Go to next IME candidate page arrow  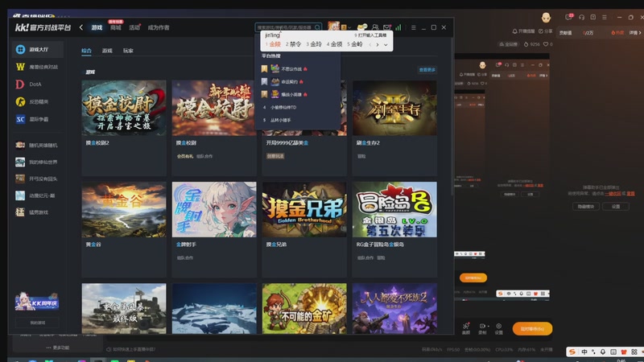tap(378, 45)
